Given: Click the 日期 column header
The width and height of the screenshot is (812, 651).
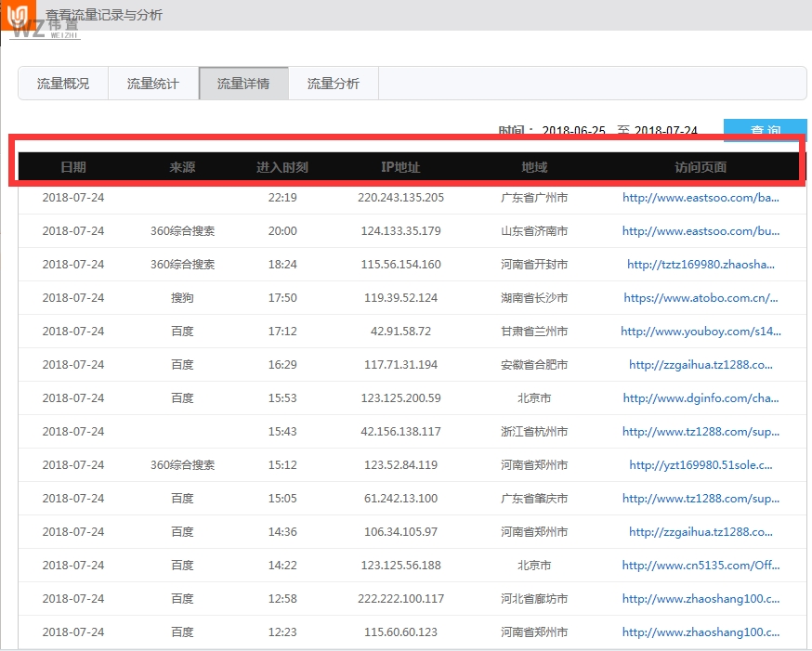Looking at the screenshot, I should [75, 166].
